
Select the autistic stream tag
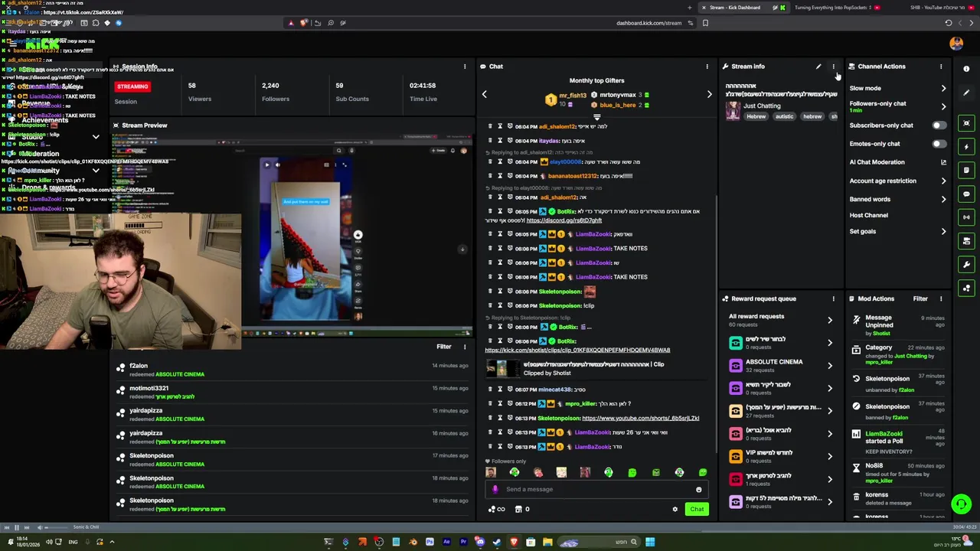[x=784, y=117]
